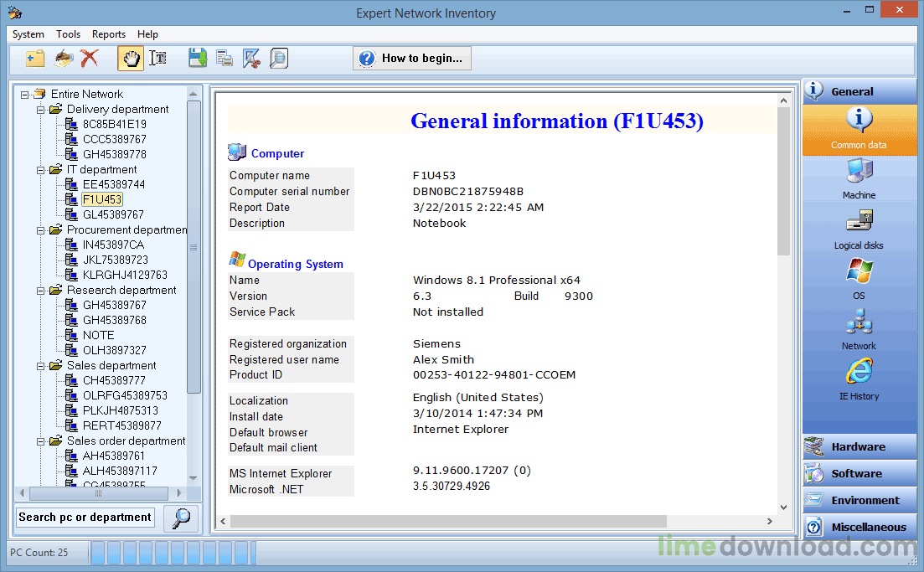The height and width of the screenshot is (572, 924).
Task: Collapse the IT department node
Action: [41, 169]
